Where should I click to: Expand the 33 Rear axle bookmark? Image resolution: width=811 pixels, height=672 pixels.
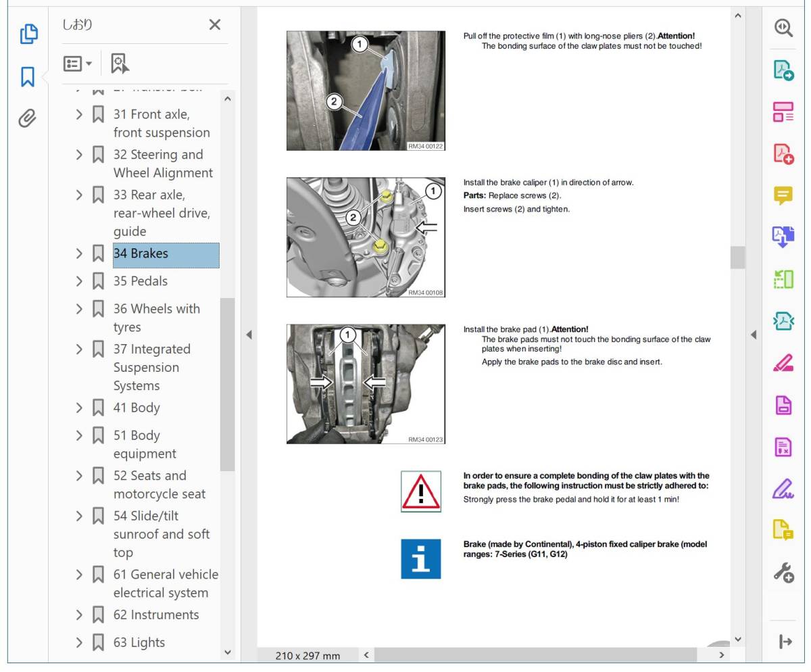coord(79,195)
